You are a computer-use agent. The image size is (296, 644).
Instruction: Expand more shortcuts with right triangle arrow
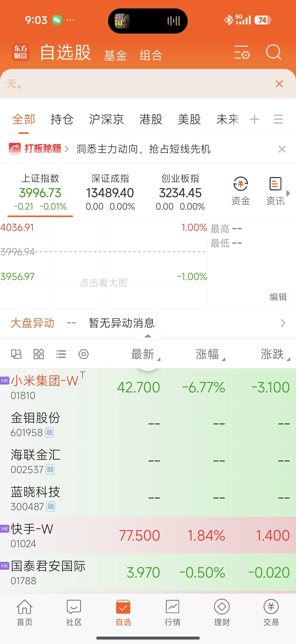(x=288, y=193)
